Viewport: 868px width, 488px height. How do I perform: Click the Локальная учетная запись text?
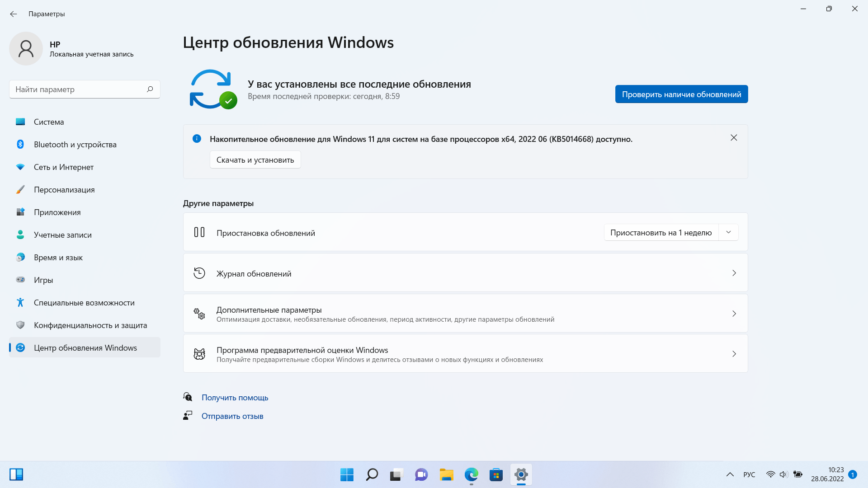click(92, 54)
